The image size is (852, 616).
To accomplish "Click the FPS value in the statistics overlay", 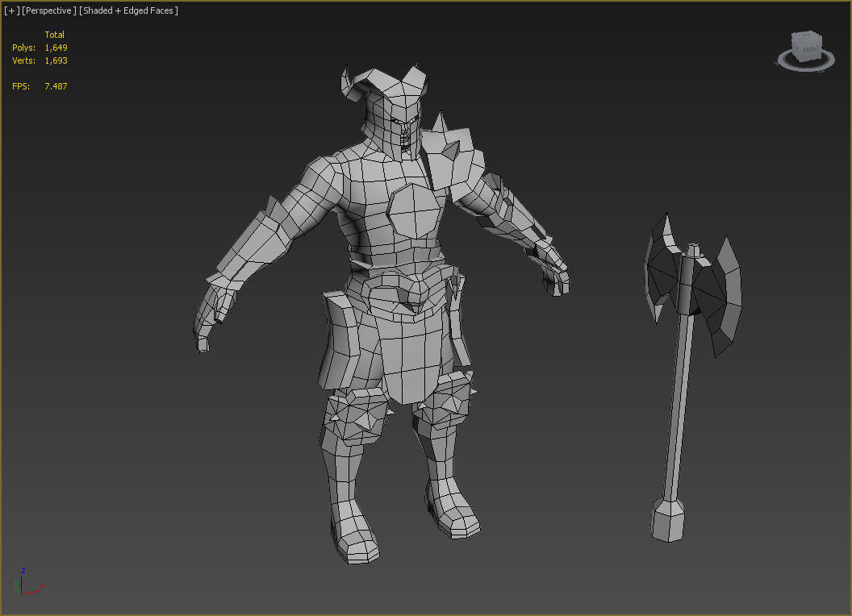I will tap(56, 86).
